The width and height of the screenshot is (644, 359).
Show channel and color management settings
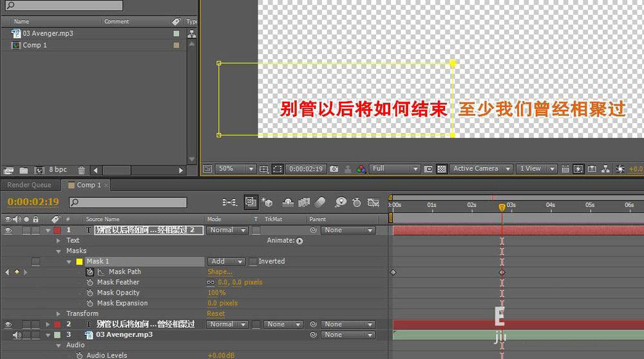tap(361, 169)
